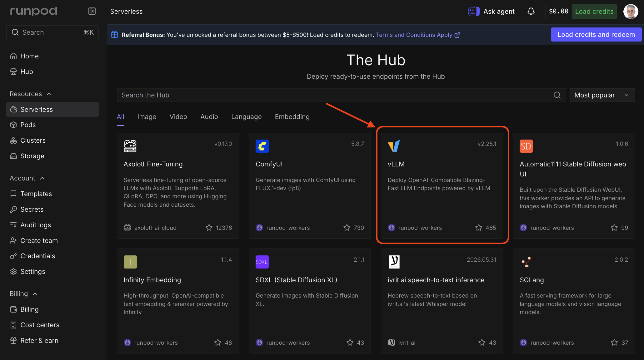This screenshot has width=644, height=360.
Task: Click the runpod logo
Action: [34, 11]
